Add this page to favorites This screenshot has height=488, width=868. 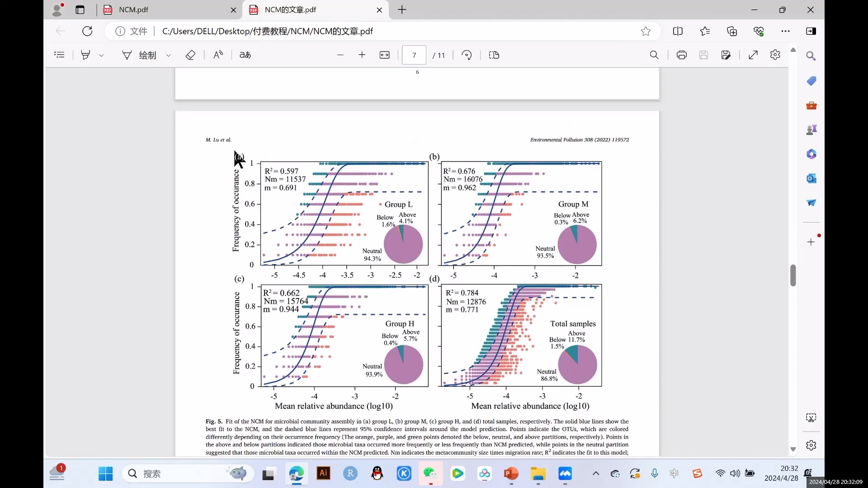click(x=646, y=31)
